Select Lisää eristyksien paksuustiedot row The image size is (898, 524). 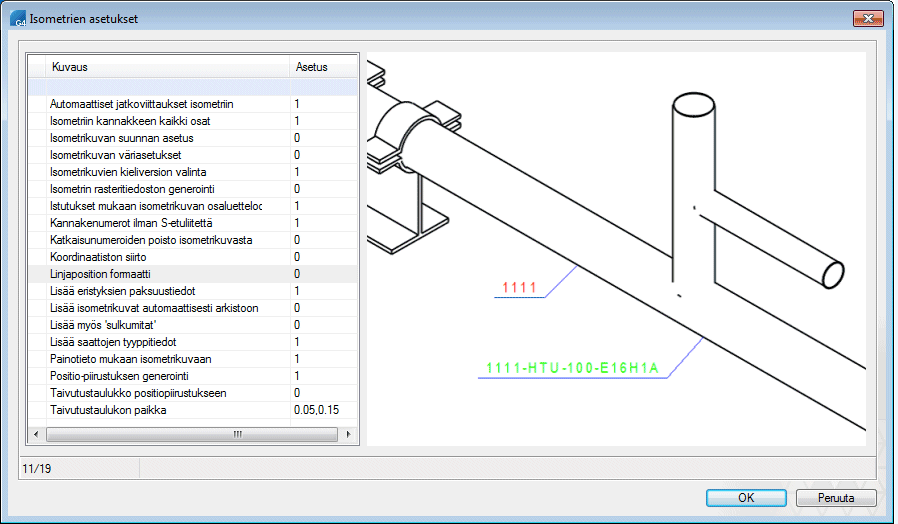pos(122,291)
